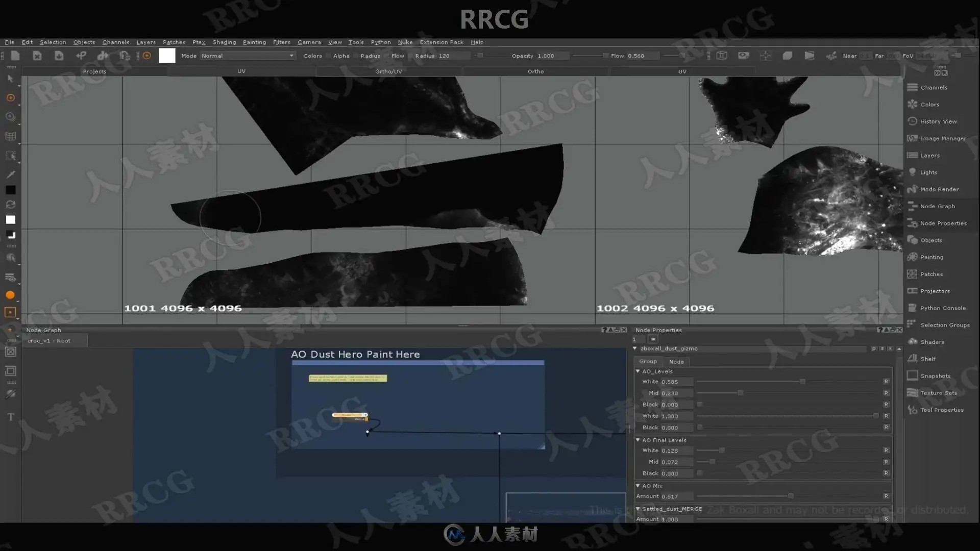Open the Python Console palette icon
Viewport: 980px width, 551px height.
912,308
